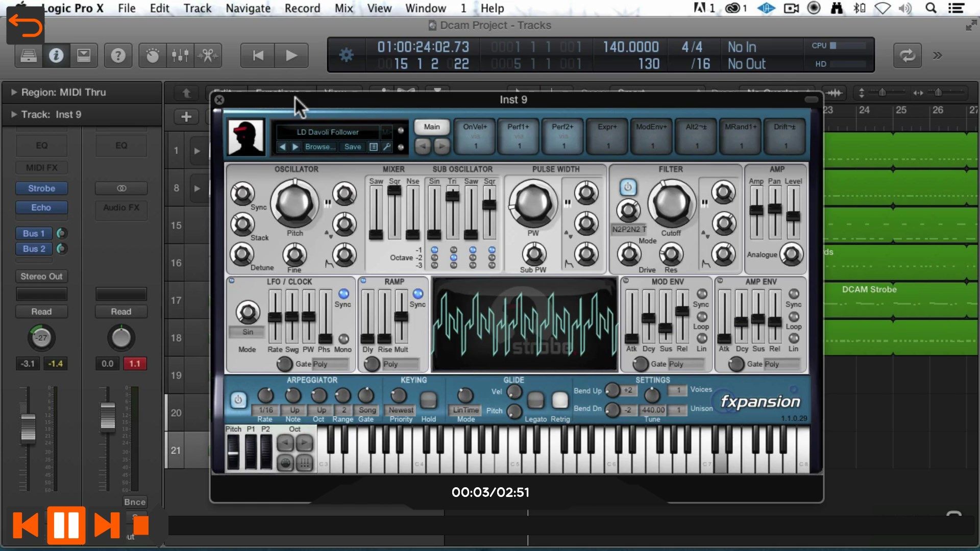Open the Navigate menu
The width and height of the screenshot is (980, 551).
pyautogui.click(x=248, y=8)
